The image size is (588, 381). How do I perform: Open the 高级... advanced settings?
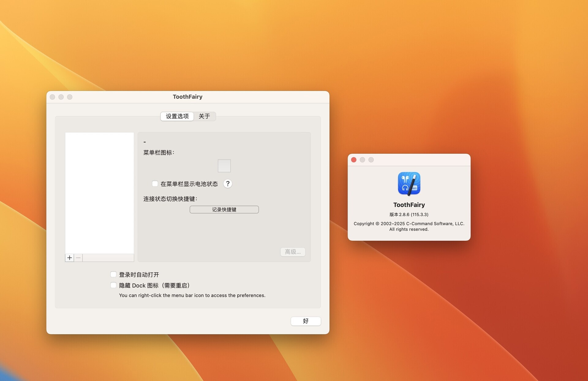pyautogui.click(x=293, y=252)
